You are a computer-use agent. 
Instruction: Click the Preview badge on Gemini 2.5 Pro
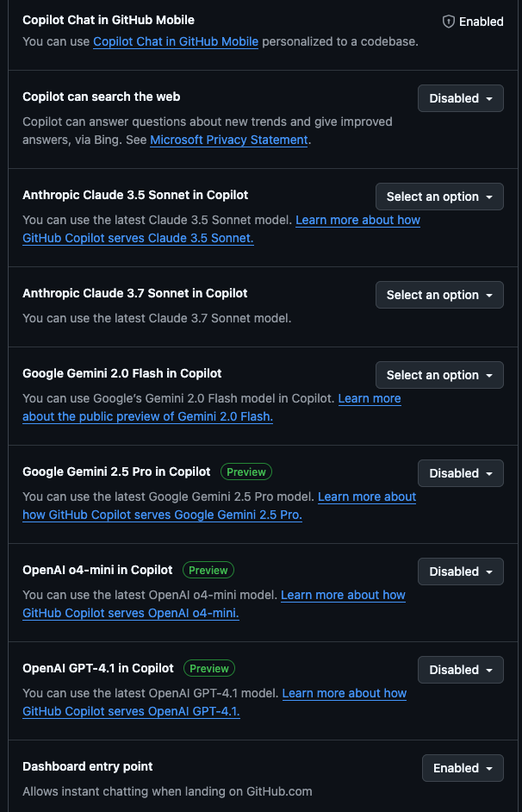click(246, 472)
